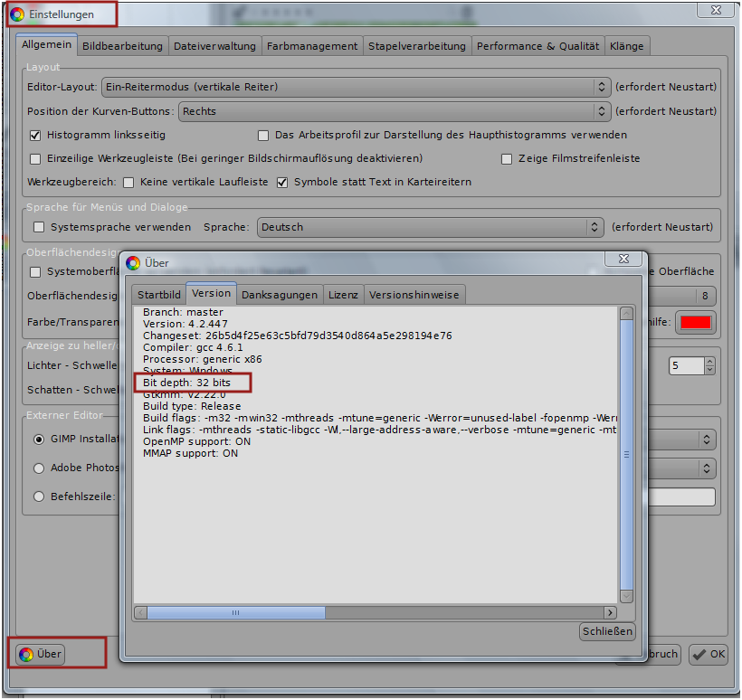Viewport: 742px width, 700px height.
Task: Select the Version tab in Über dialog
Action: pyautogui.click(x=212, y=294)
